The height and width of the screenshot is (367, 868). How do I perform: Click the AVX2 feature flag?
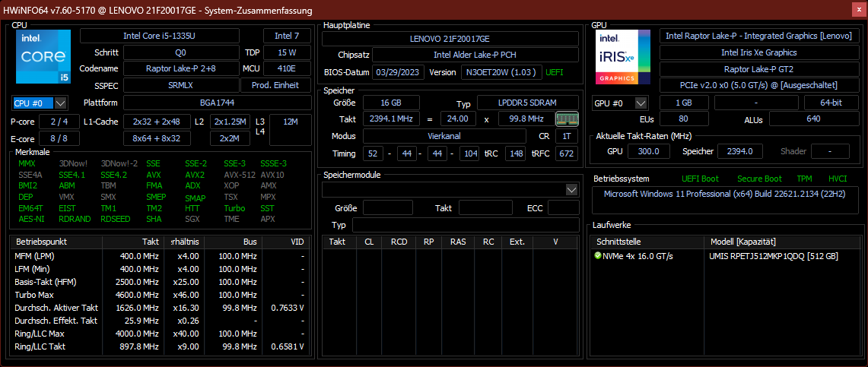click(195, 175)
